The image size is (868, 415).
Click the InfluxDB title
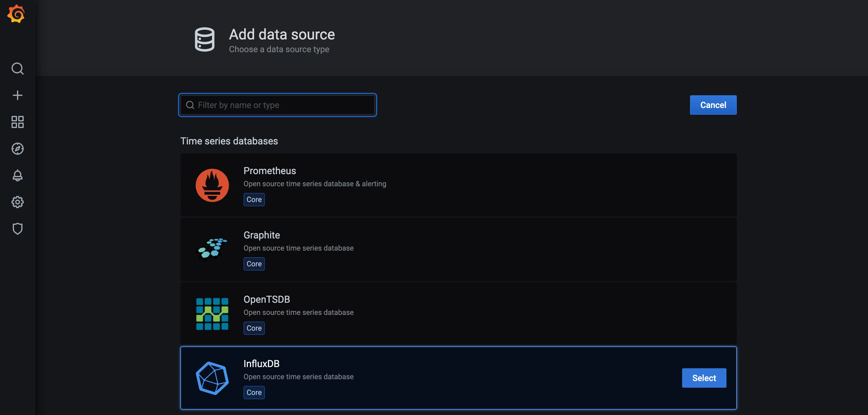point(261,363)
